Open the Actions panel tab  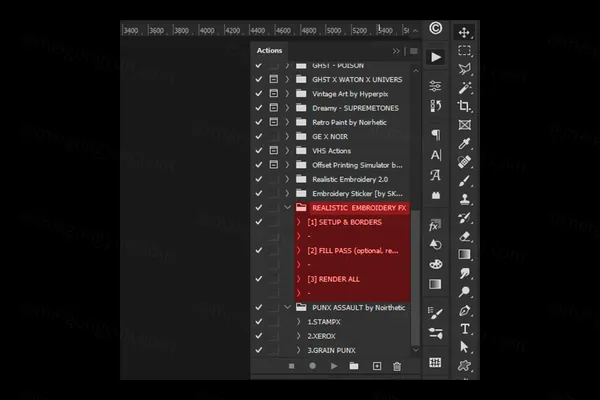[x=270, y=50]
